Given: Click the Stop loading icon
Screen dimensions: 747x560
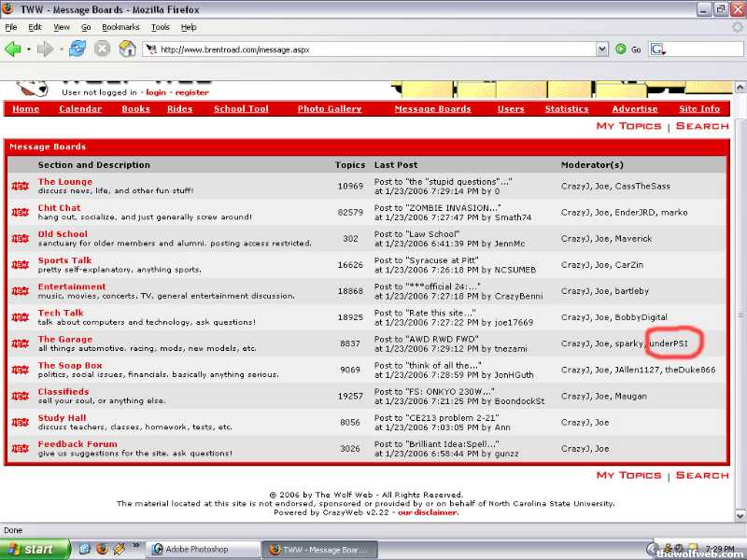Looking at the screenshot, I should tap(102, 49).
